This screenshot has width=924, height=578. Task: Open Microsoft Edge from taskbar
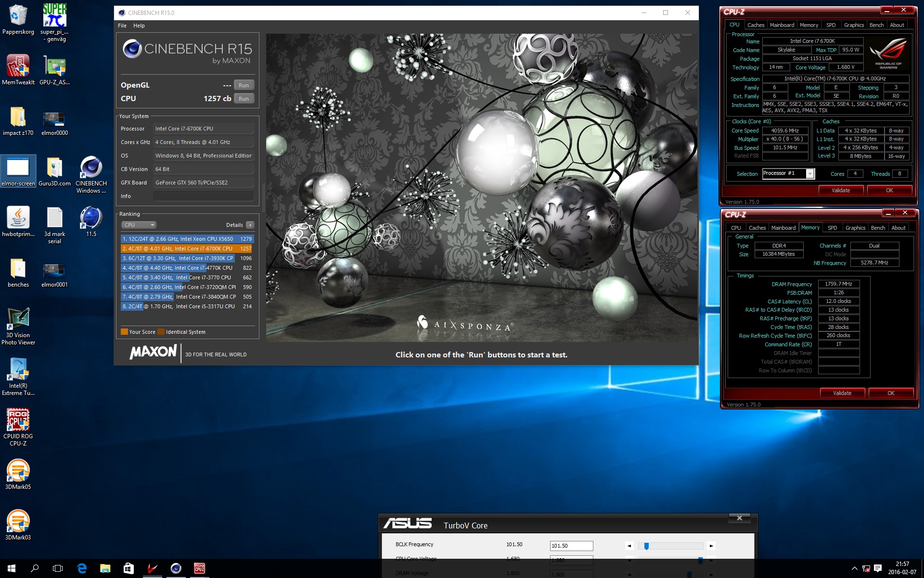[82, 568]
